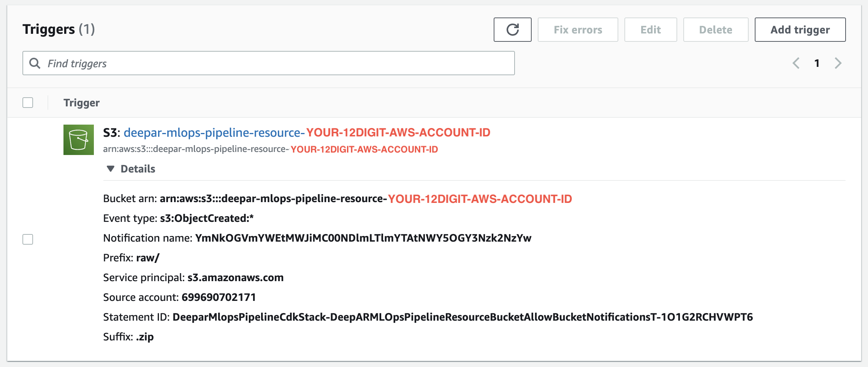The height and width of the screenshot is (367, 868).
Task: Click the Delete button
Action: click(x=716, y=30)
